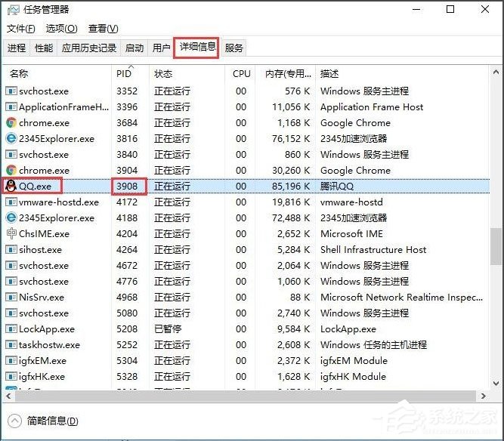Sort by 名称 name column header

coord(20,74)
